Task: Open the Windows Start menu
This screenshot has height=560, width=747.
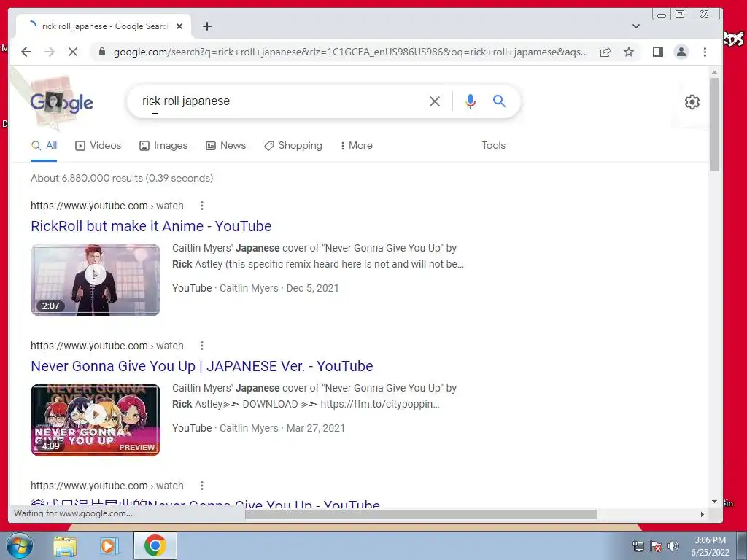Action: (x=19, y=545)
